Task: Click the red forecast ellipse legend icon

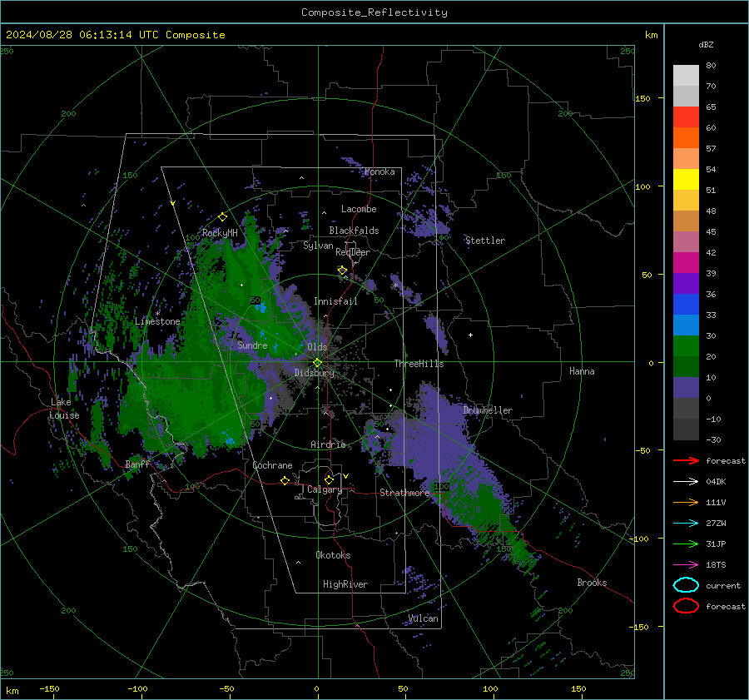Action: point(686,606)
